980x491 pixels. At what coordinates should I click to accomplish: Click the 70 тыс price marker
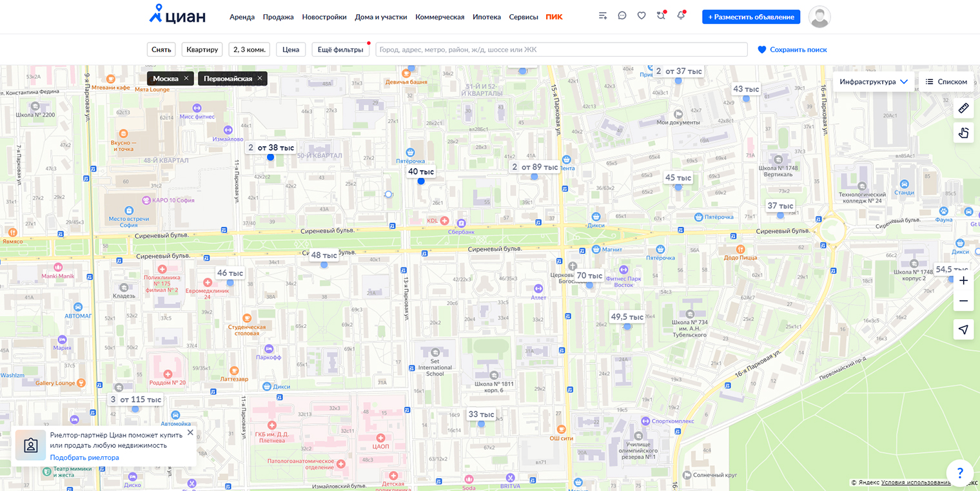point(589,275)
